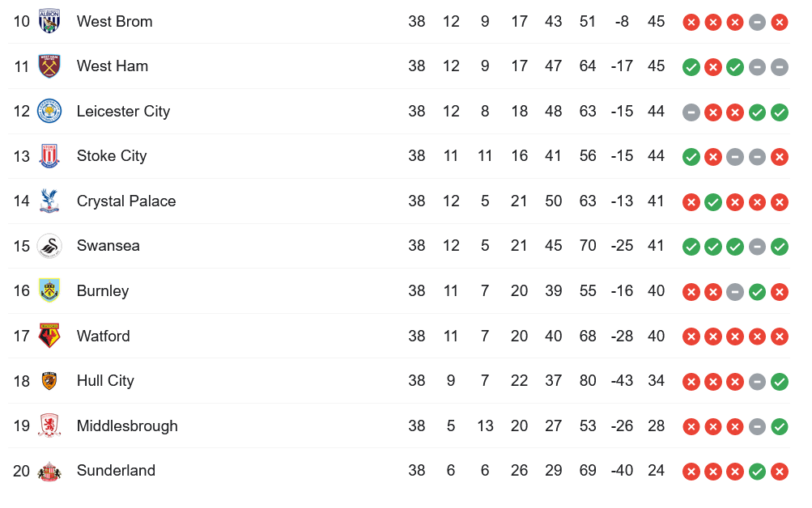
Task: Click West Brom's grey draw icon
Action: (757, 22)
